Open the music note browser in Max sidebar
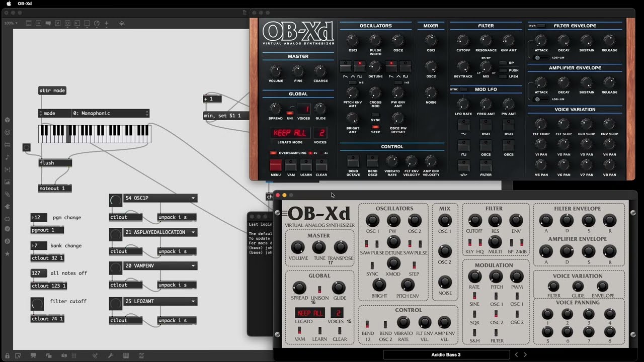Screen dimensions: 644x362 click(x=8, y=157)
